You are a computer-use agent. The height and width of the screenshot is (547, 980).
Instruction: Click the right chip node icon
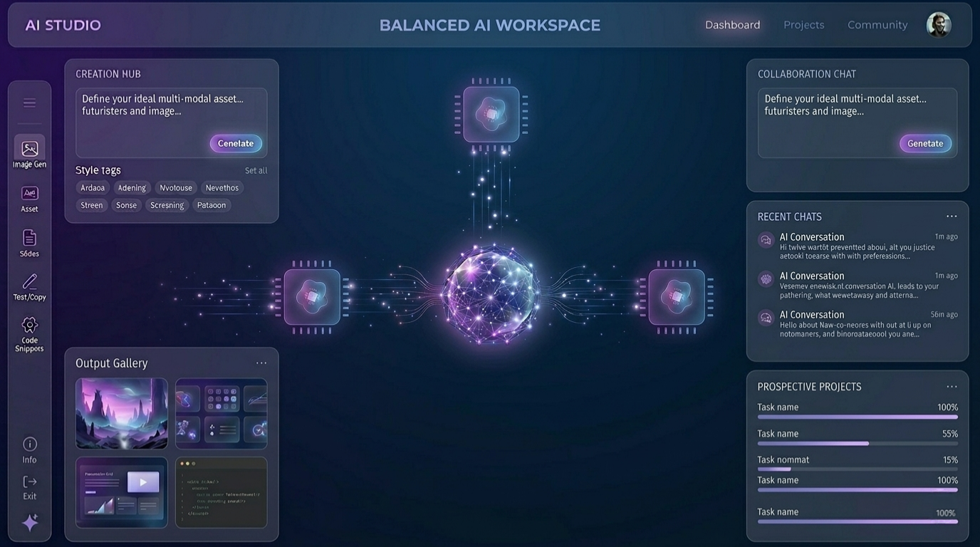(x=677, y=297)
